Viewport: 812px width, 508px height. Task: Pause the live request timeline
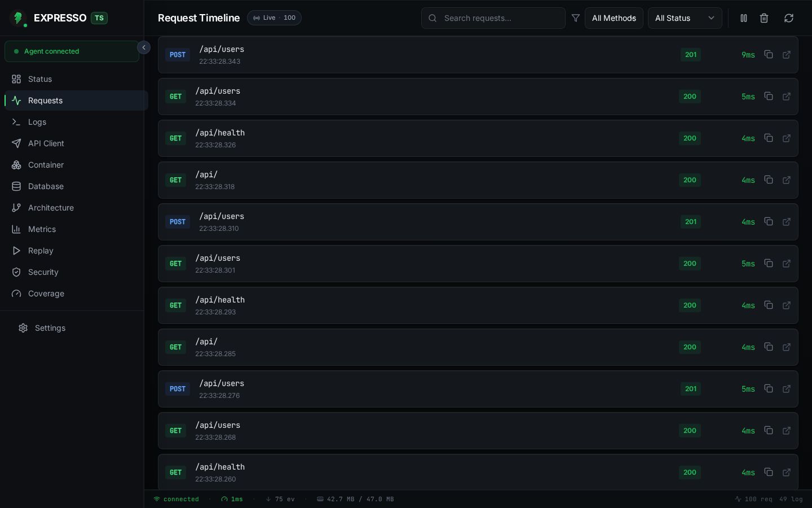coord(744,18)
